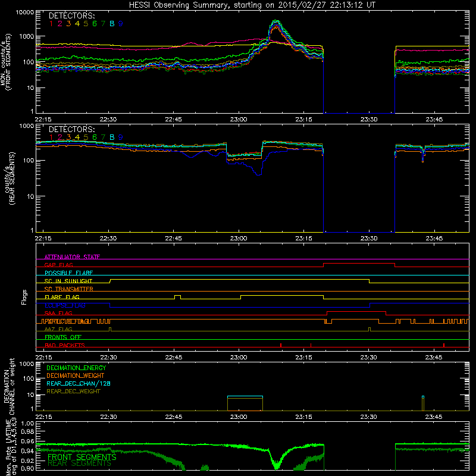Click orange detector 3 in rear segments legend
Viewport: 476px width, 476px height.
[68, 137]
